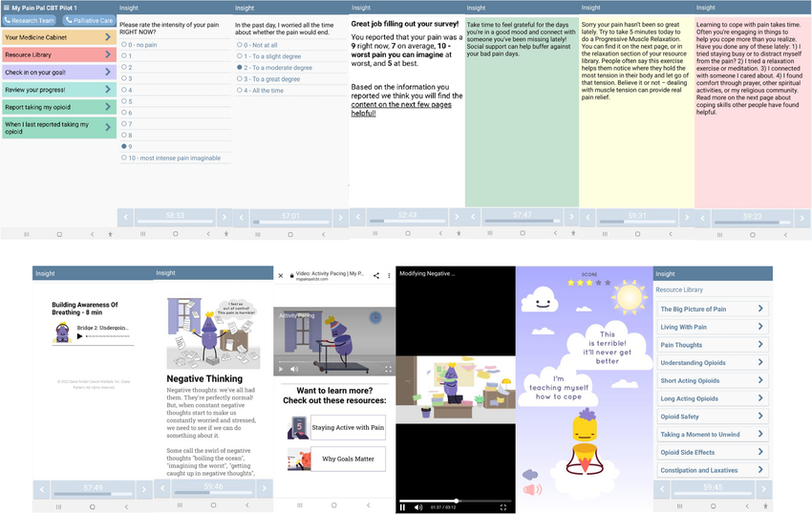Go to next page beside 58:53 timer
This screenshot has height=514, width=812.
224,217
